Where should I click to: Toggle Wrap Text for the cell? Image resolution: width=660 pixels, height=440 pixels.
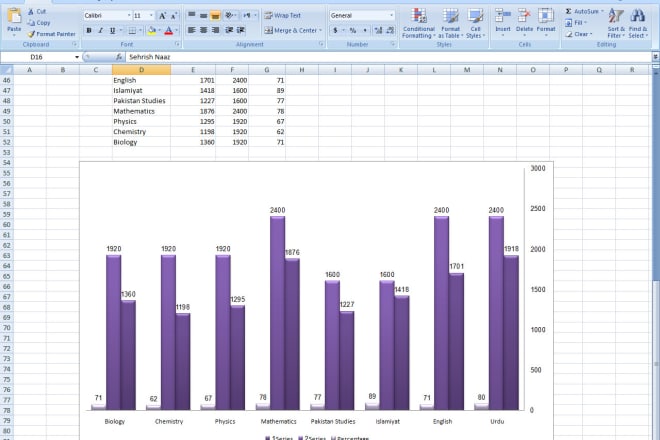[281, 16]
